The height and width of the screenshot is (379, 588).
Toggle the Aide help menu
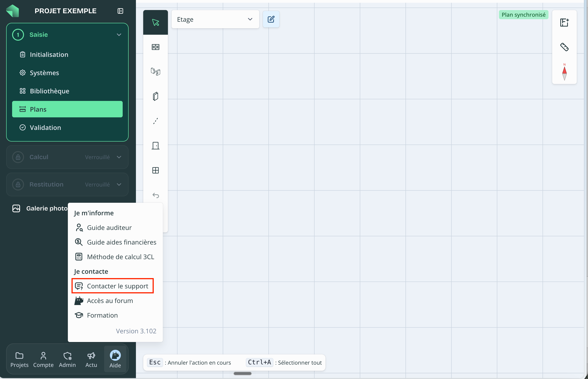[115, 359]
